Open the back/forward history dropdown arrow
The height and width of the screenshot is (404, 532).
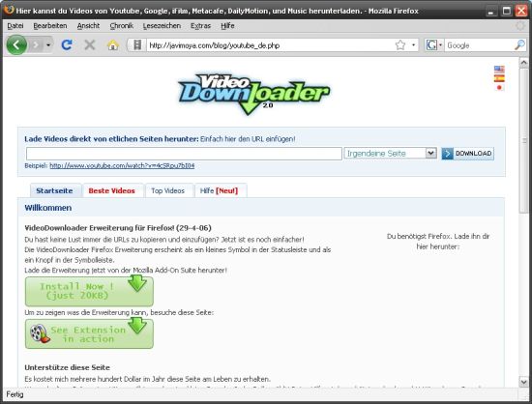(x=48, y=45)
